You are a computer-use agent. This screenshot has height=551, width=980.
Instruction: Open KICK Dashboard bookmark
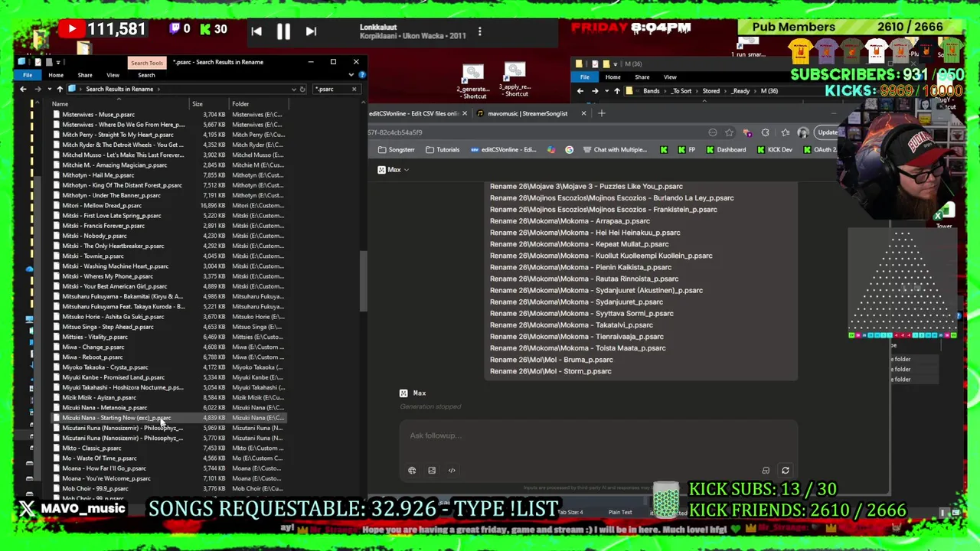[725, 150]
